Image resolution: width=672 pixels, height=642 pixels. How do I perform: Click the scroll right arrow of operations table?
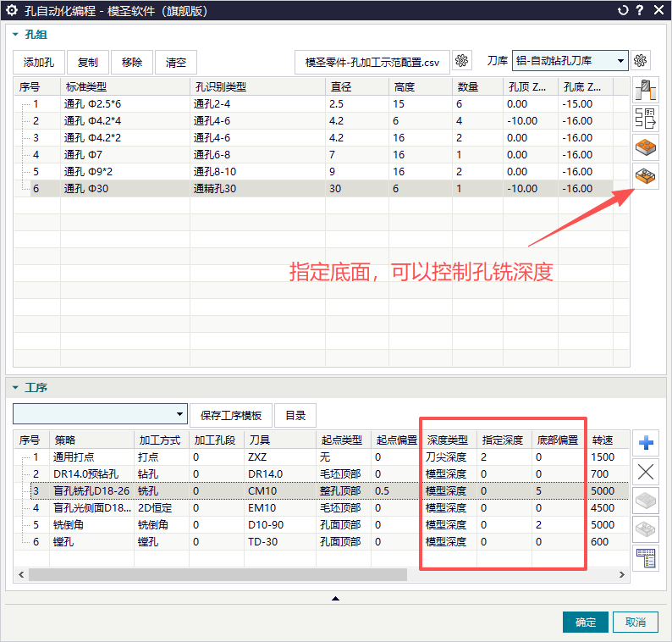click(622, 574)
